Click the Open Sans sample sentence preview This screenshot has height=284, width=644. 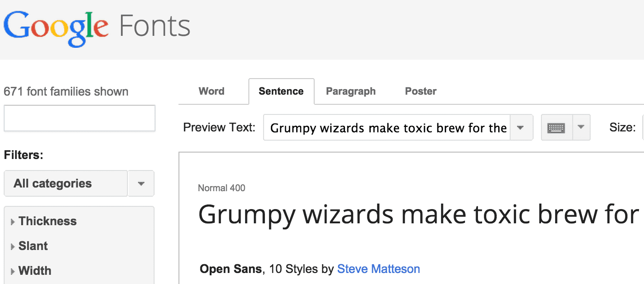(x=419, y=215)
